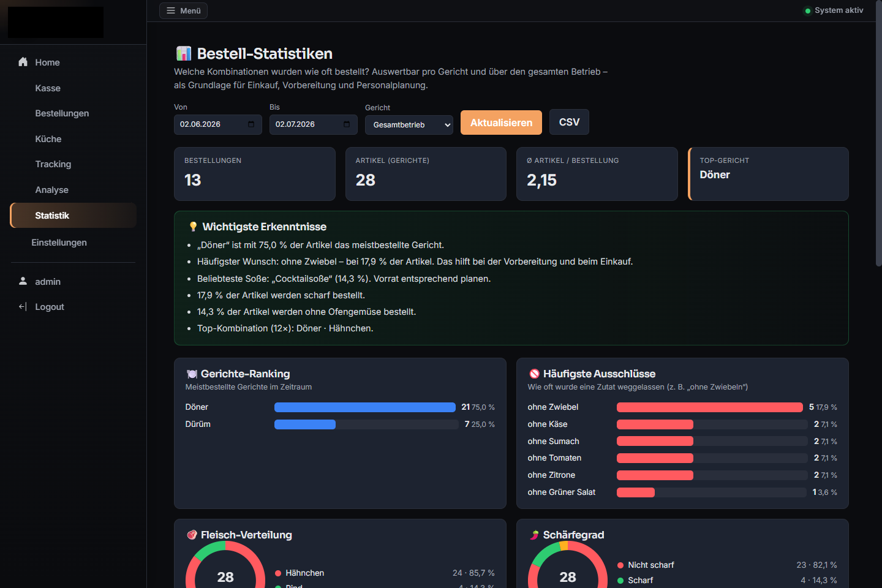Click the Döner ranking bar

tap(365, 407)
